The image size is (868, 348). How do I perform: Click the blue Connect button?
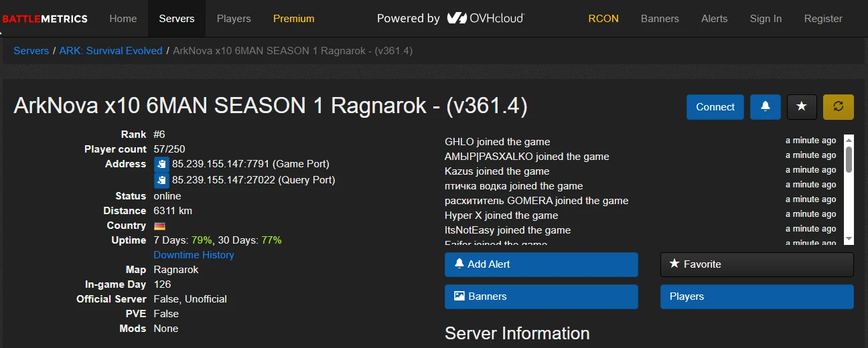point(715,107)
